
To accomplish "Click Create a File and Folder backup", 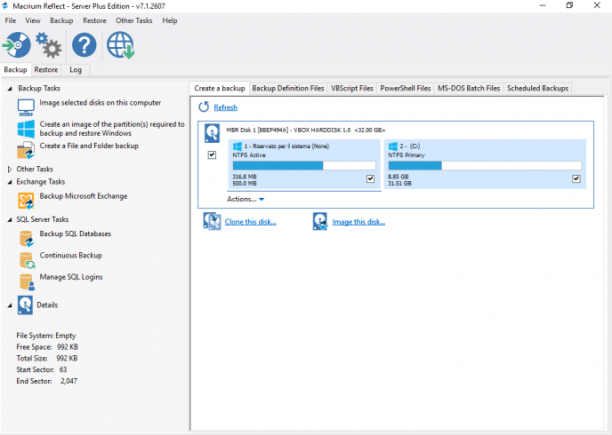I will click(x=89, y=146).
